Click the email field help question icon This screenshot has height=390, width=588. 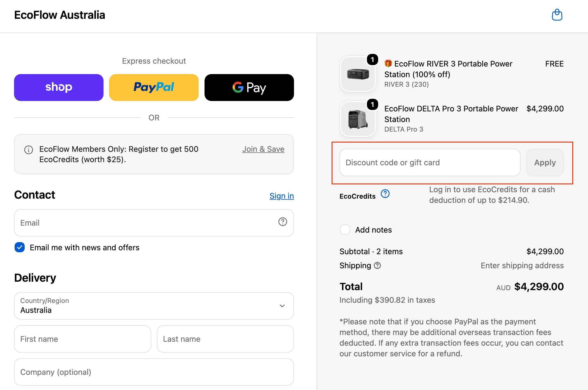click(x=282, y=222)
